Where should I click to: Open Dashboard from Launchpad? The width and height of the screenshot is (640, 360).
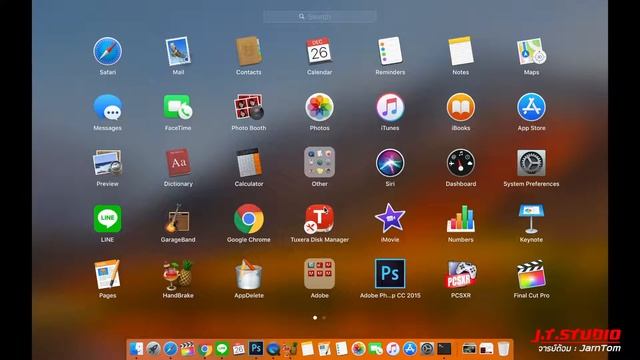[460, 163]
